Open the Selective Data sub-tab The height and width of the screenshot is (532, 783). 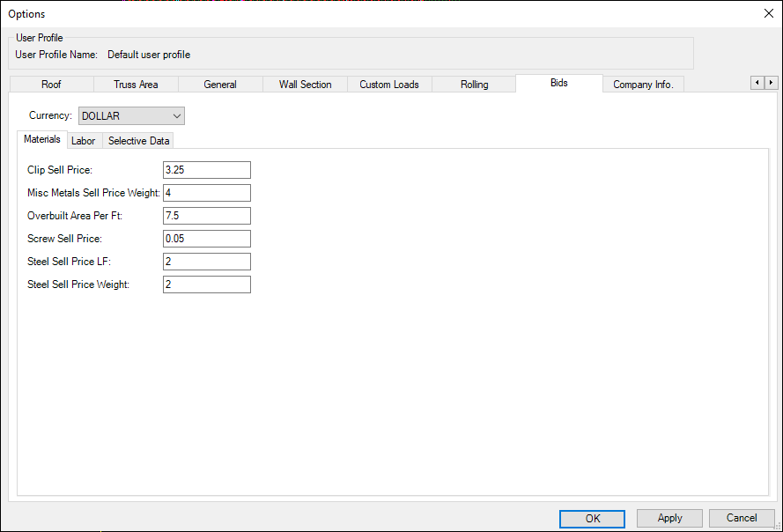point(139,141)
